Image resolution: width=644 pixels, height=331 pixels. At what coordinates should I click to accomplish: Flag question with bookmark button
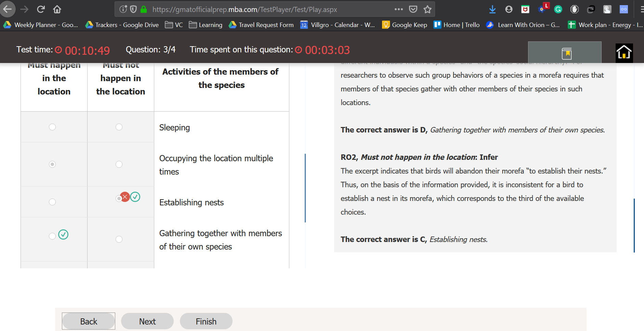[565, 52]
